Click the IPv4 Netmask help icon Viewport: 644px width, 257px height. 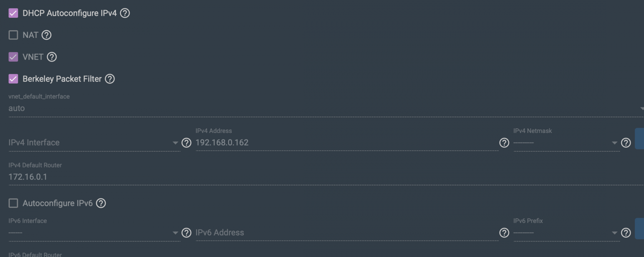click(626, 143)
